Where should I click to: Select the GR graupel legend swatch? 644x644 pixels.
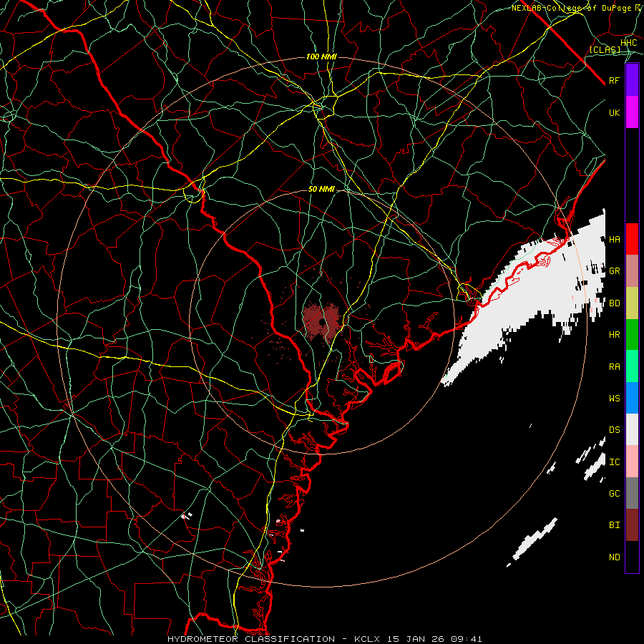(632, 271)
